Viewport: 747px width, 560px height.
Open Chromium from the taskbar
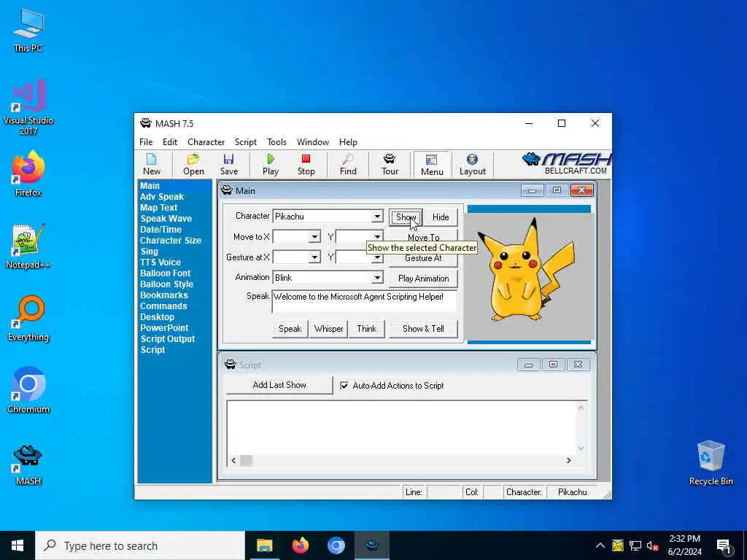(336, 545)
